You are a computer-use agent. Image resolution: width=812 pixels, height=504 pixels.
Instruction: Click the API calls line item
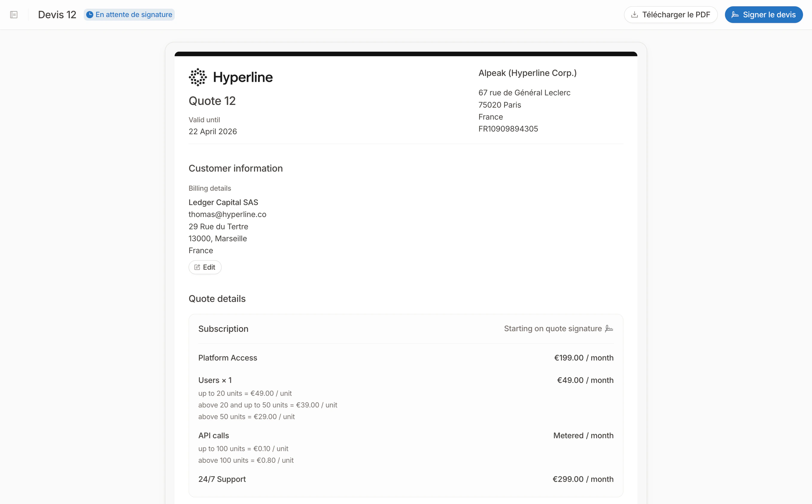[x=214, y=436]
